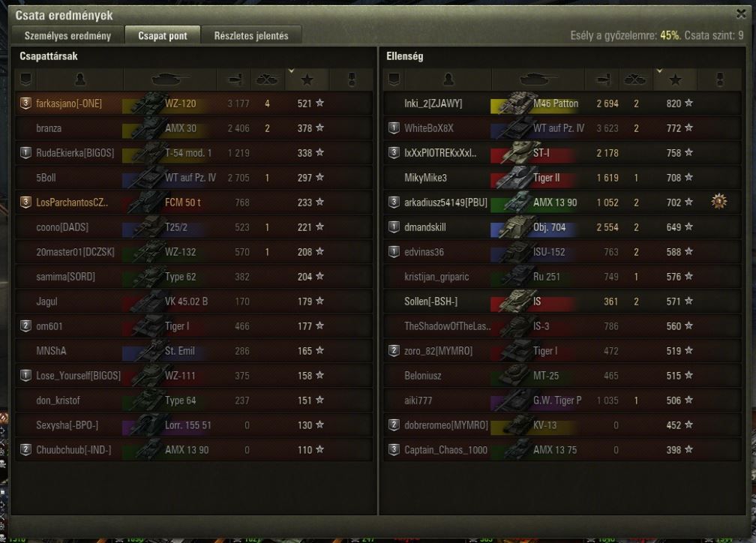
Task: Select enemy aiki777
Action: [x=418, y=400]
